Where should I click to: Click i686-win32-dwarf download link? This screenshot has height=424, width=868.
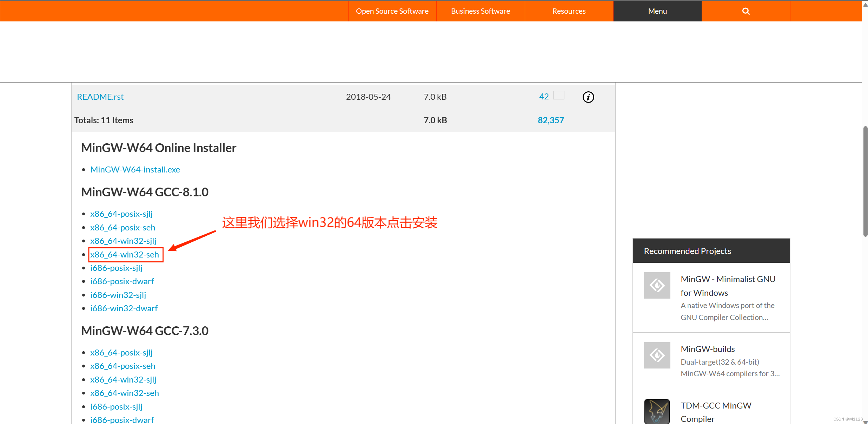pyautogui.click(x=124, y=308)
